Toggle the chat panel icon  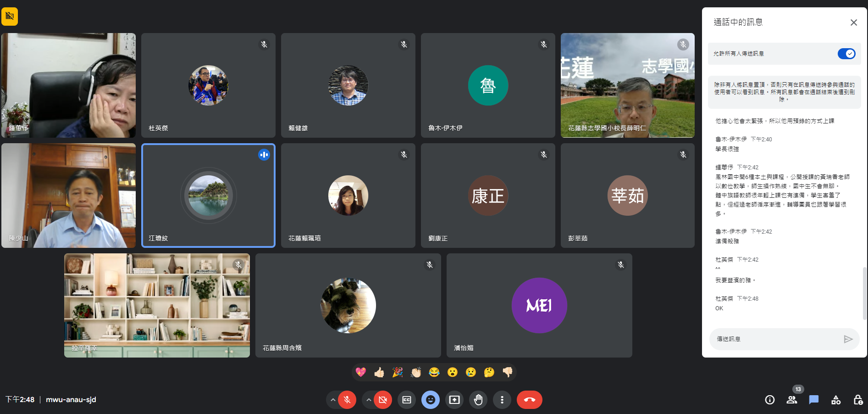814,400
